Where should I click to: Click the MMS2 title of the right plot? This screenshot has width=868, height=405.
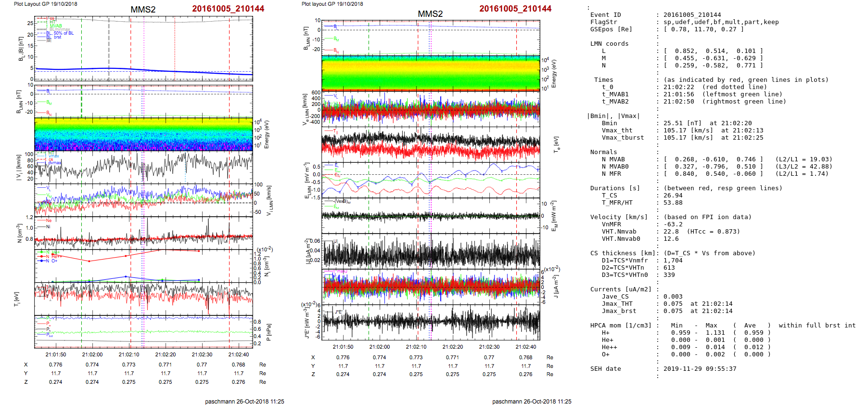430,14
